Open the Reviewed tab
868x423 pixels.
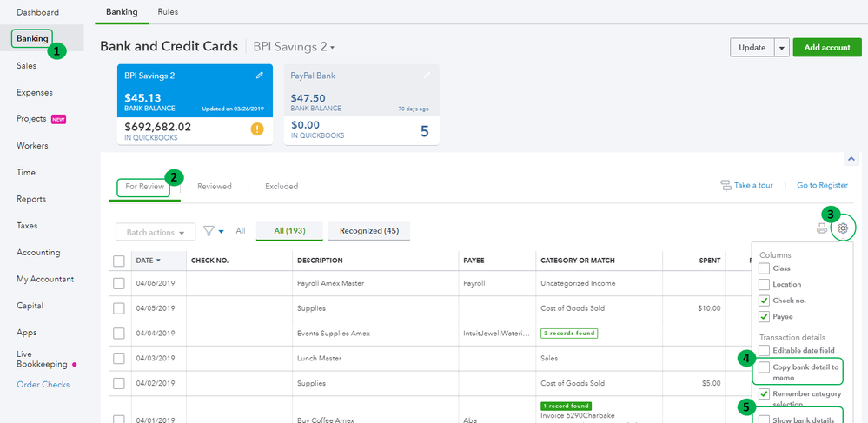point(214,186)
